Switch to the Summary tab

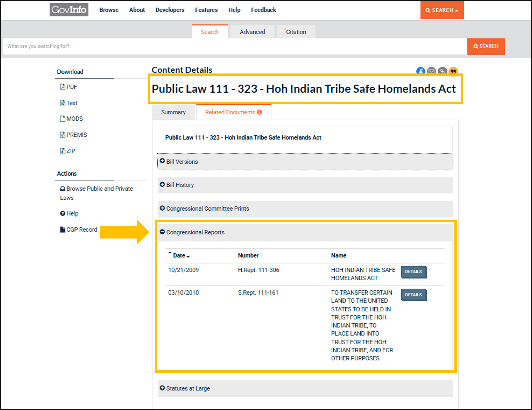coord(173,112)
